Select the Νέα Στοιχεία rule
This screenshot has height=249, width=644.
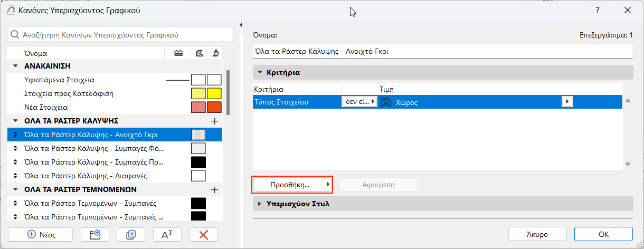click(46, 107)
